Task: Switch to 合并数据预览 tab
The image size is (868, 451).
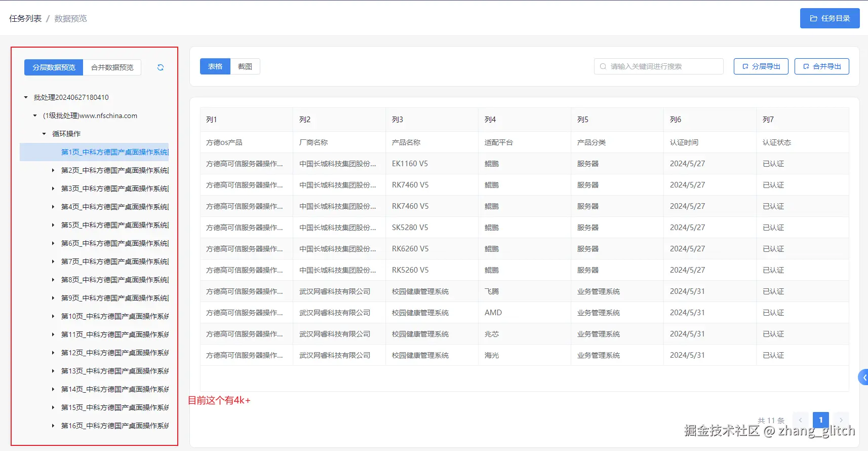Action: (x=112, y=67)
